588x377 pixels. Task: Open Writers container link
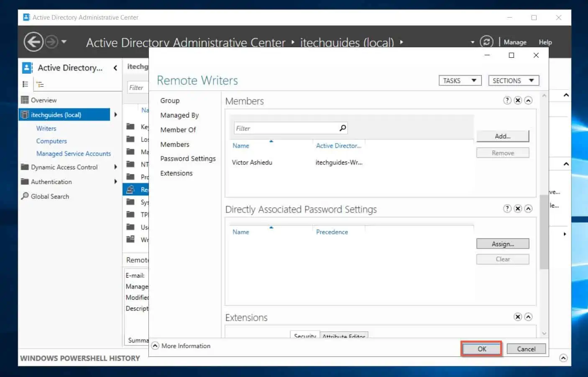point(46,128)
